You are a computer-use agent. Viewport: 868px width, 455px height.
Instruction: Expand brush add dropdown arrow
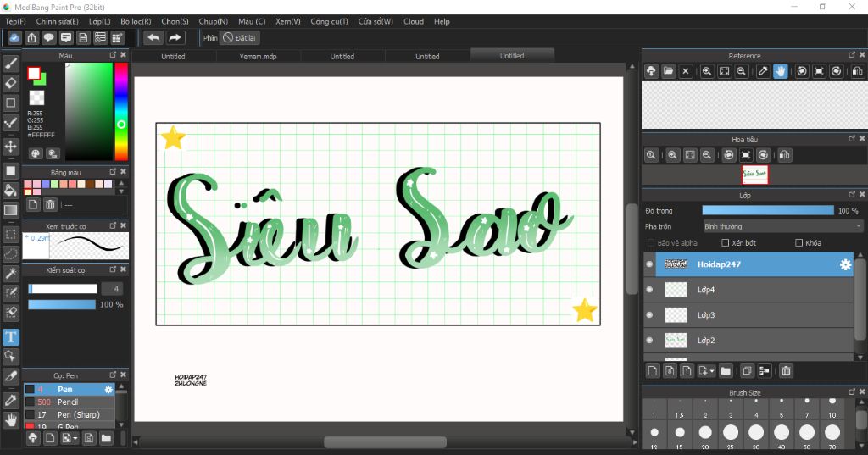(x=75, y=438)
